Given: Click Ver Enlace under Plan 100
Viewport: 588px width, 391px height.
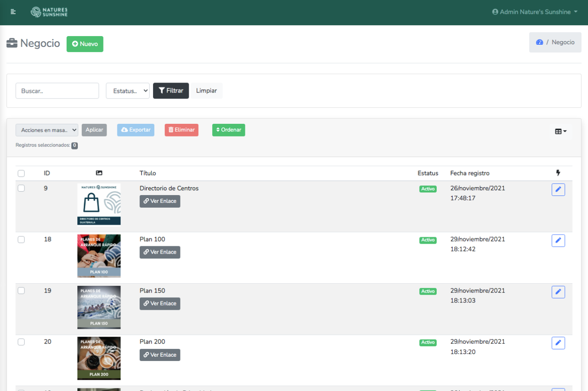Looking at the screenshot, I should coord(160,252).
